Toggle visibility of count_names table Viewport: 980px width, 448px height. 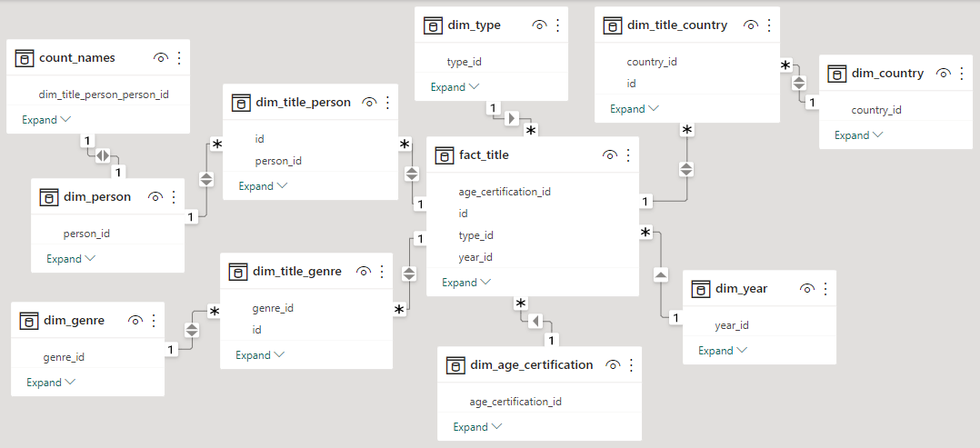tap(161, 58)
